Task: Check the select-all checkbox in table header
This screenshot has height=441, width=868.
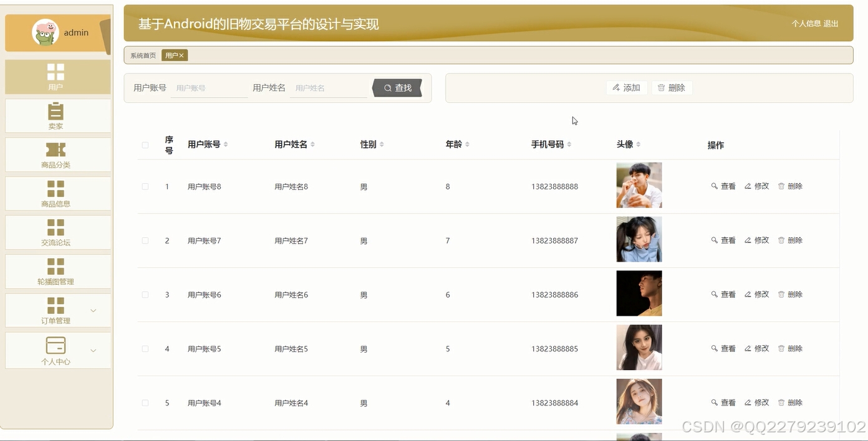Action: (x=145, y=145)
